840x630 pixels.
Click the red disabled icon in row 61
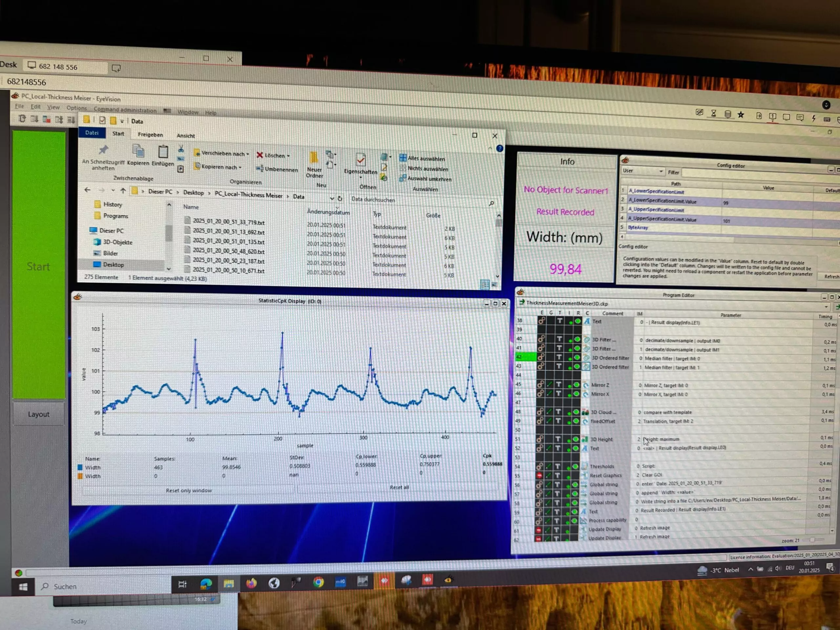(539, 530)
